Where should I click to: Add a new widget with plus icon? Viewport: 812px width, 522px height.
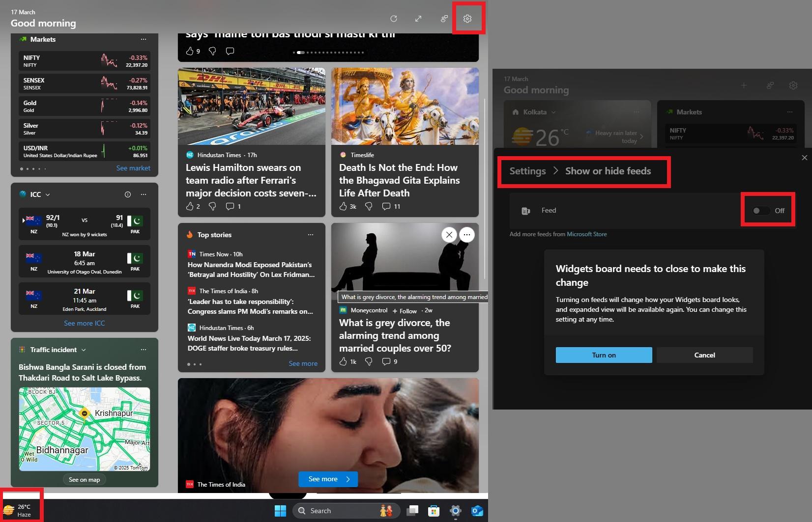click(744, 85)
